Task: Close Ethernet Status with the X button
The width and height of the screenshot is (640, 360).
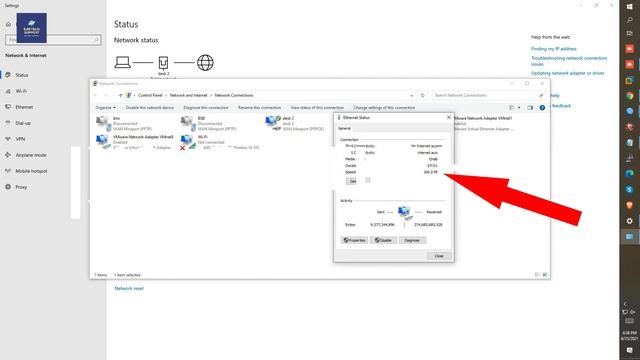Action: click(449, 118)
